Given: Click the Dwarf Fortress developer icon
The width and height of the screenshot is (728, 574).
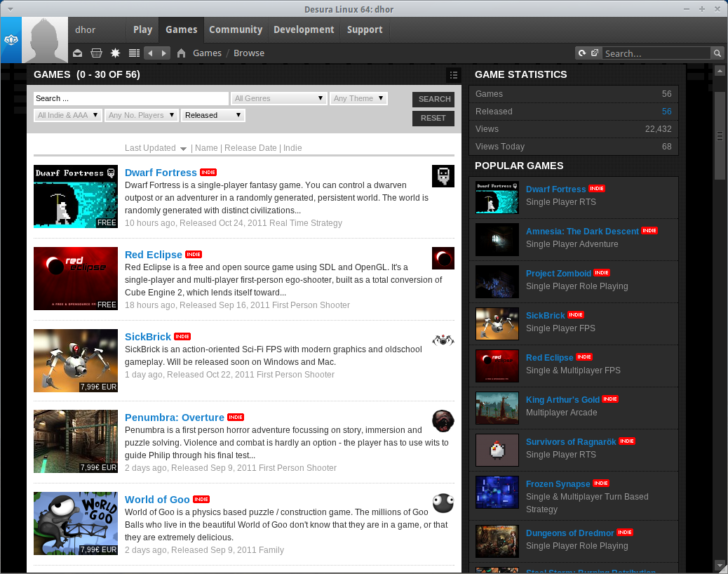Looking at the screenshot, I should [443, 176].
